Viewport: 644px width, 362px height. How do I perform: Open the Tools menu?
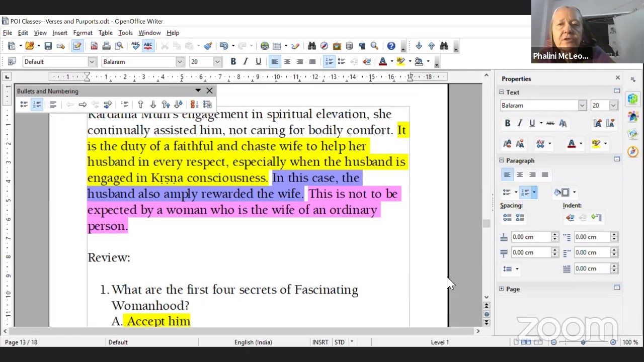125,33
